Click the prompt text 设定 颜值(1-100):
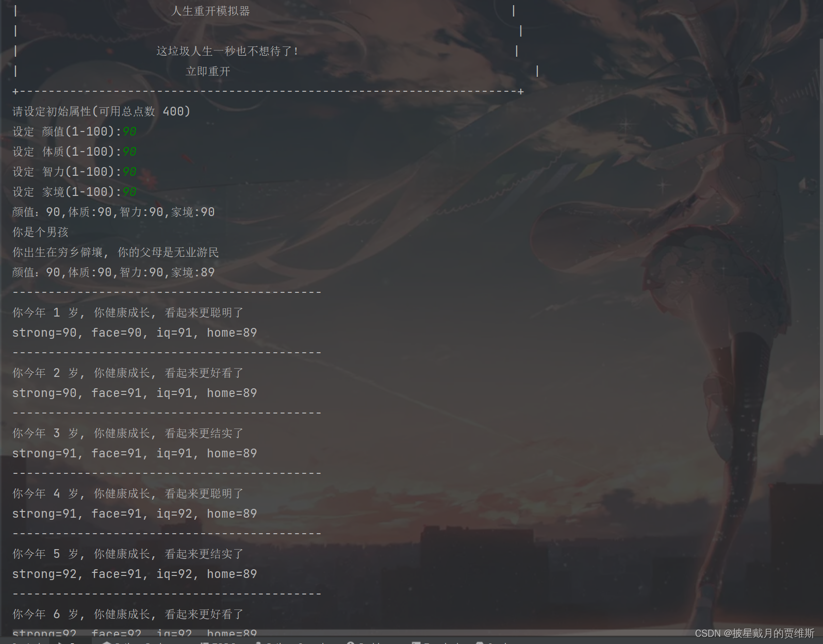This screenshot has width=823, height=644. pyautogui.click(x=67, y=131)
